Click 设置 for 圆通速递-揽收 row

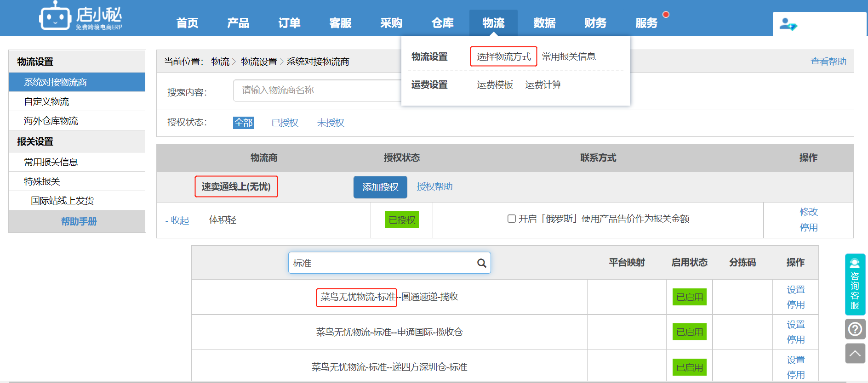pos(796,290)
